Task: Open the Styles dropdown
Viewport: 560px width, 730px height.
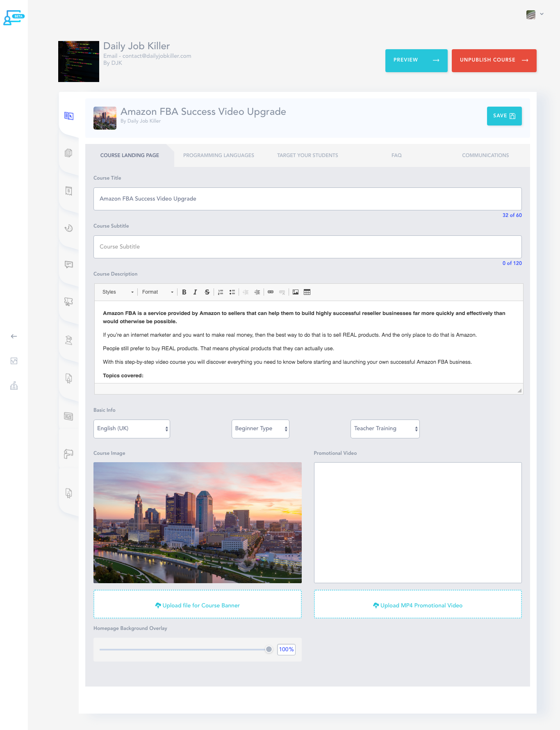Action: pyautogui.click(x=118, y=292)
